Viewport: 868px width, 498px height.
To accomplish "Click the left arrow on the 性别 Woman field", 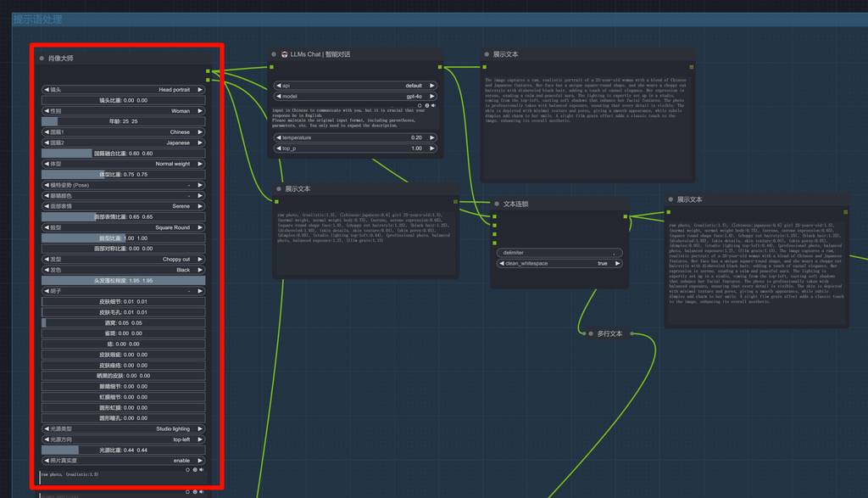I will (47, 110).
